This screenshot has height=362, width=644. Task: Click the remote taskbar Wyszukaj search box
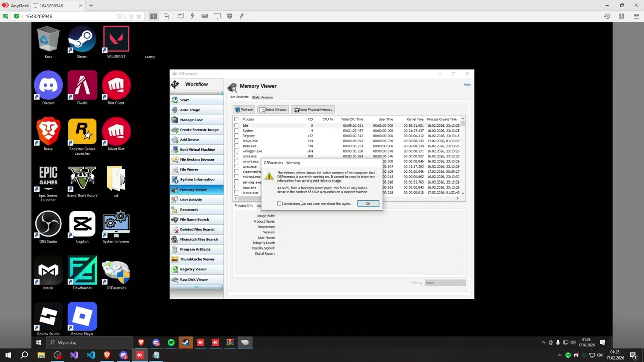pyautogui.click(x=89, y=343)
